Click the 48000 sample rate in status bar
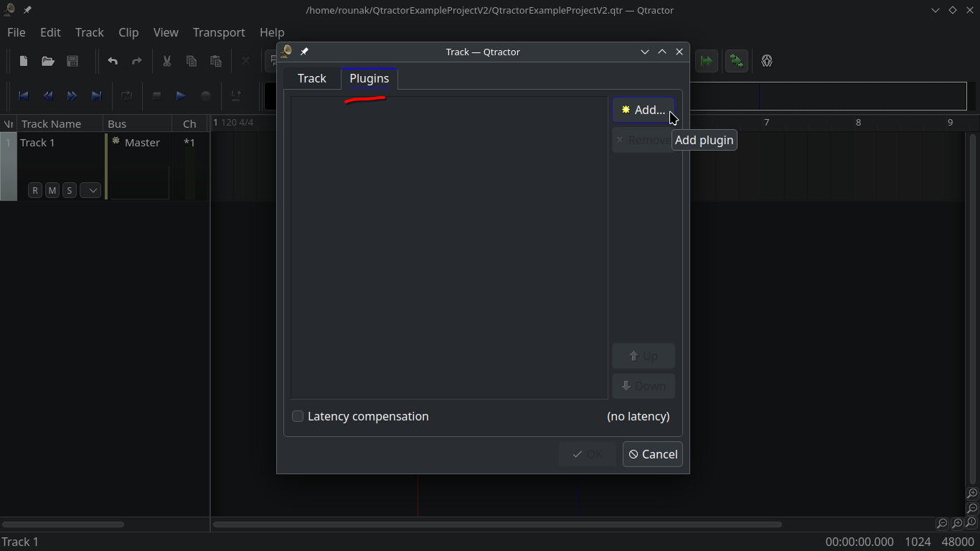Image resolution: width=980 pixels, height=551 pixels. coord(958,542)
